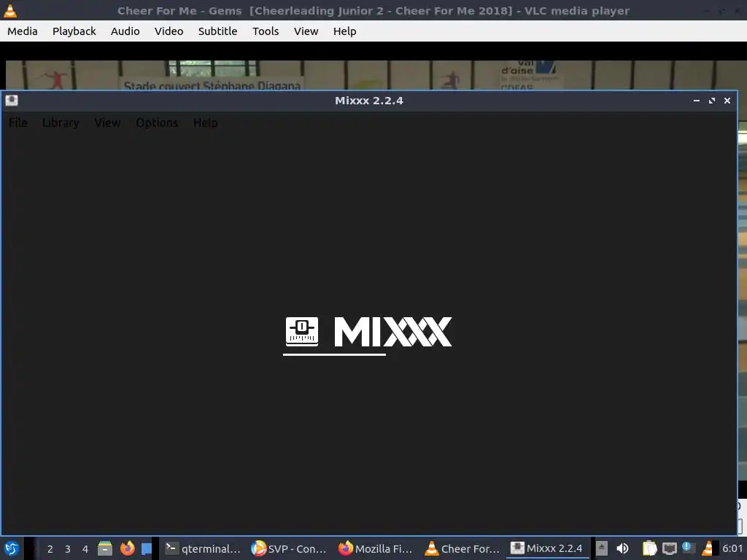Open the VLC Audio menu
Screen dimensions: 747x560
pos(125,31)
